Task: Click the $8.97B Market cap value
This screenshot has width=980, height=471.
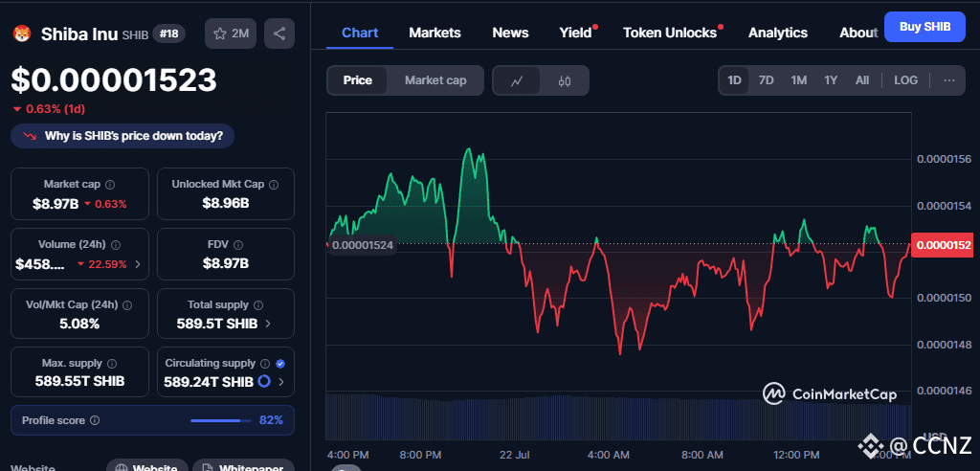Action: [x=56, y=203]
